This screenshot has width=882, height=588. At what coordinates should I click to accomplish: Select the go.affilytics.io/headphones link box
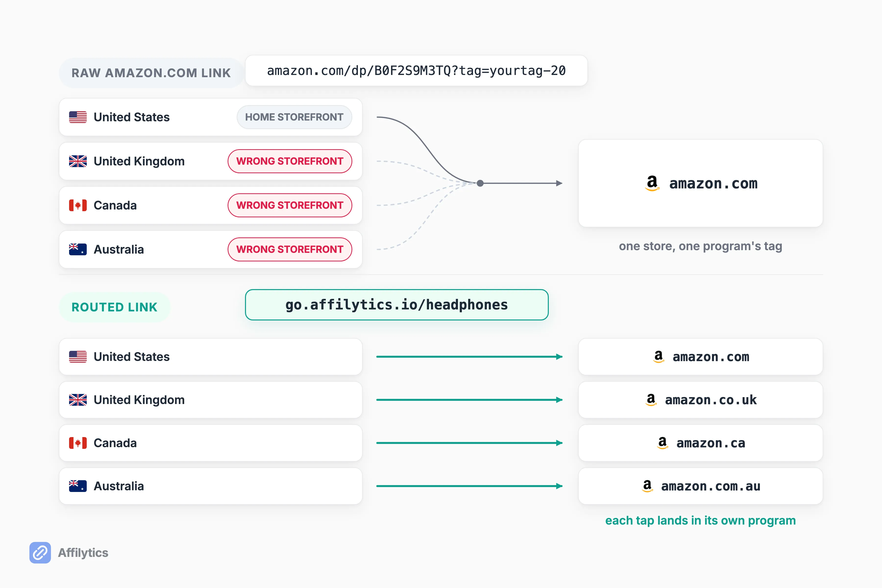397,305
